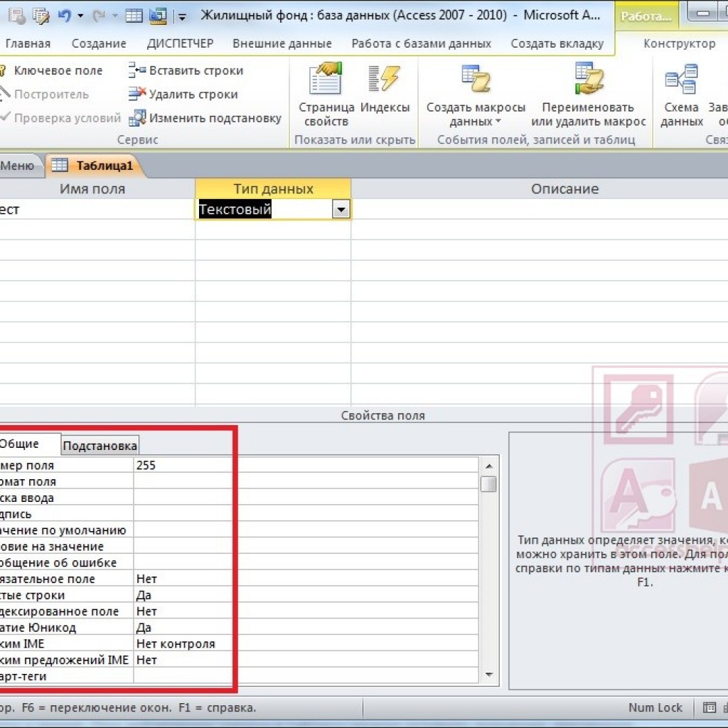Expand the Customize Quick Access Toolbar arrow

coord(182,18)
